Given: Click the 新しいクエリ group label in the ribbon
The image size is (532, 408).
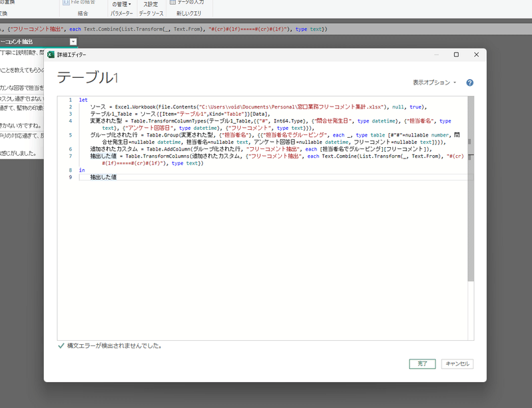Looking at the screenshot, I should click(x=189, y=13).
